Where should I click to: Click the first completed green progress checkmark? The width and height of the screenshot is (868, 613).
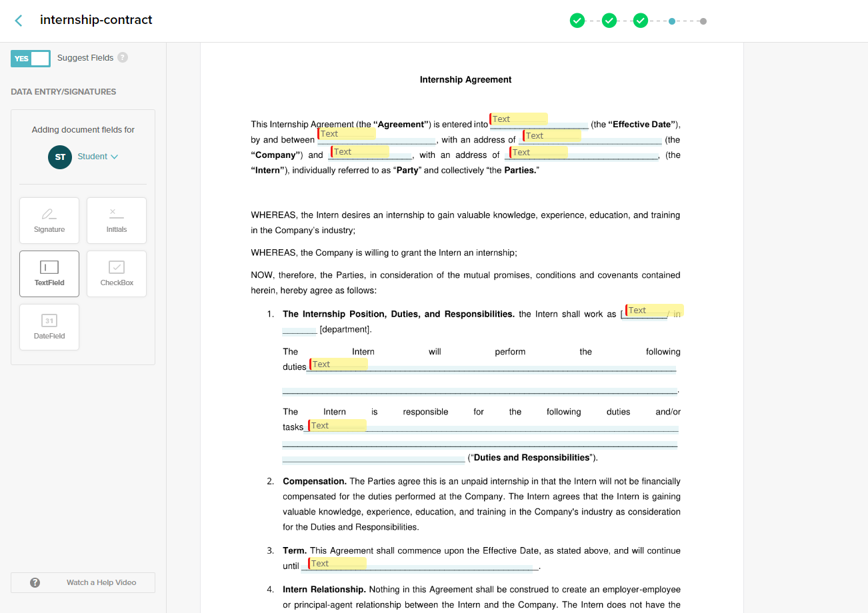tap(577, 20)
